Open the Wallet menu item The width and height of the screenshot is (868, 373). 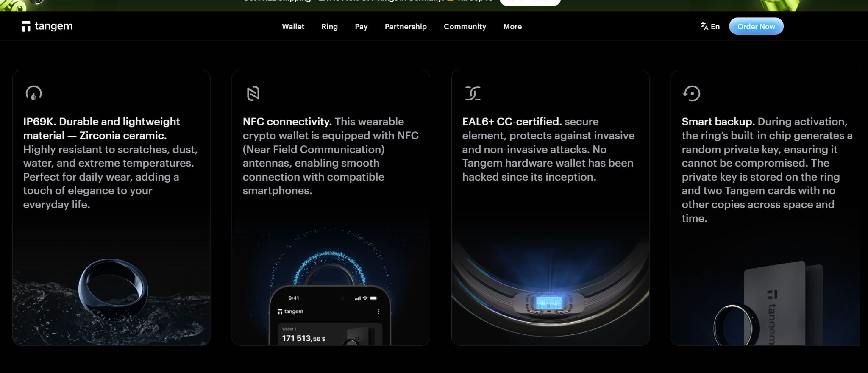coord(293,27)
